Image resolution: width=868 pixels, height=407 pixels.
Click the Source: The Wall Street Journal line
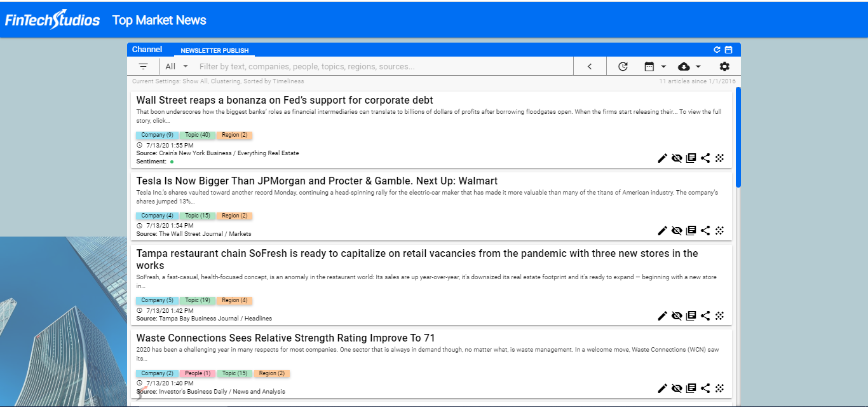pyautogui.click(x=194, y=234)
